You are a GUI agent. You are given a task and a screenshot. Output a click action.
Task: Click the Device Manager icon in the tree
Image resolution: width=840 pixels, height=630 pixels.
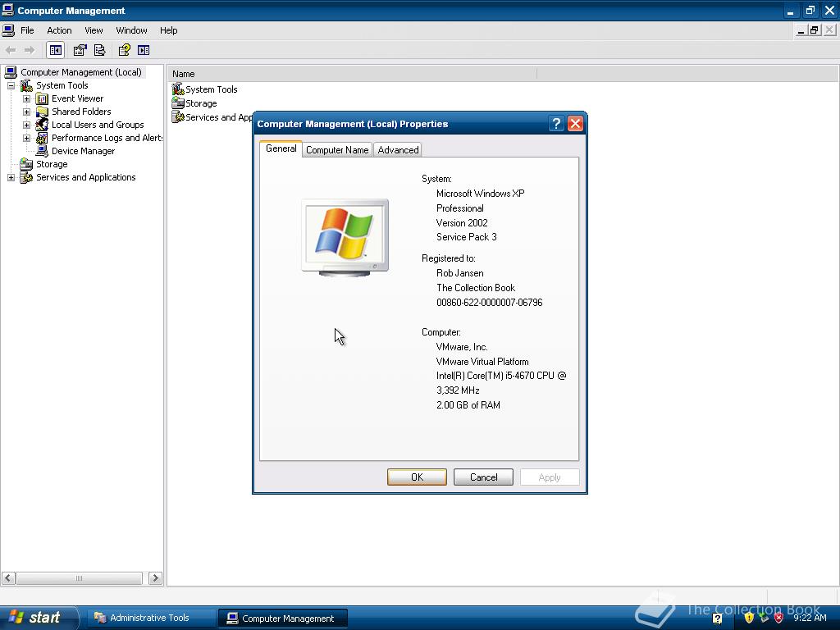(42, 151)
